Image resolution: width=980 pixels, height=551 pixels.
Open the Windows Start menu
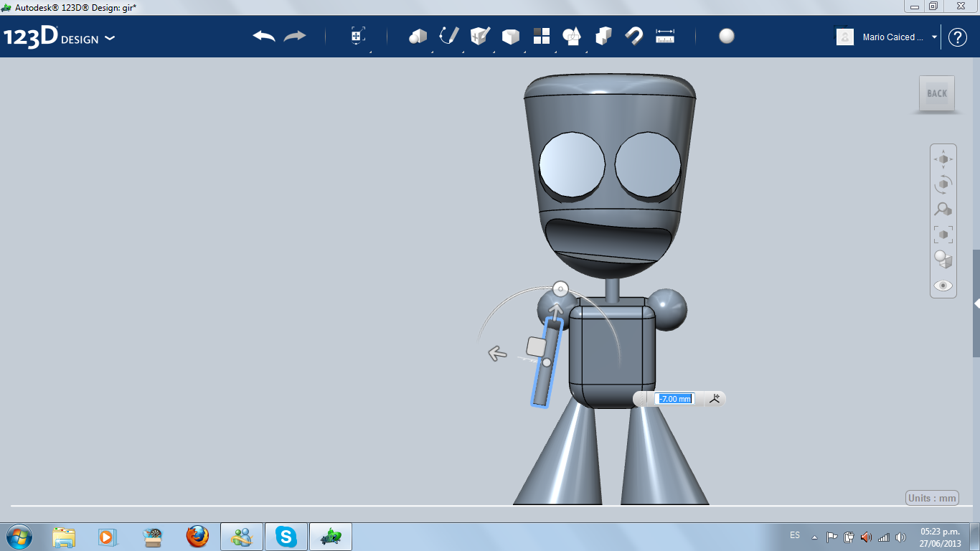pyautogui.click(x=19, y=536)
